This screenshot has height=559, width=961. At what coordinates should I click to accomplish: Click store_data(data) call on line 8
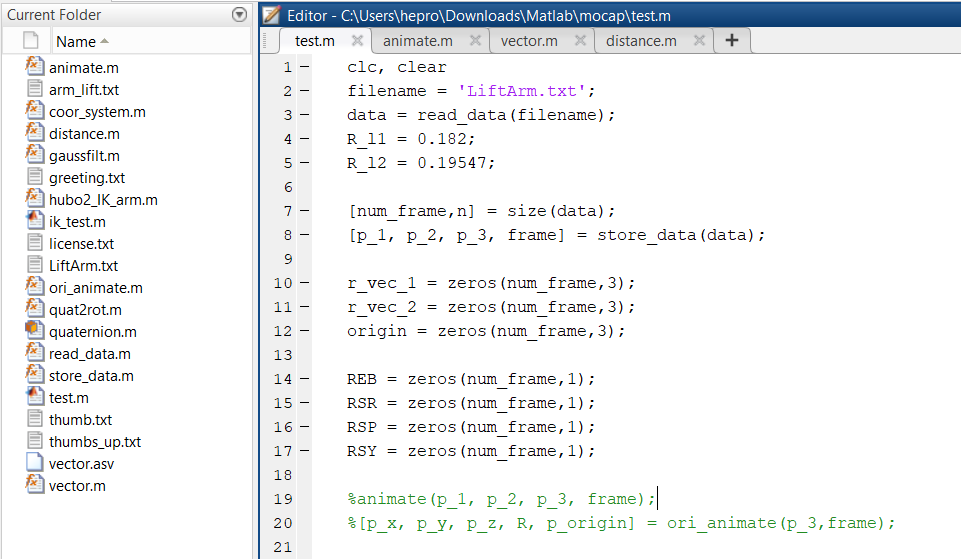click(676, 235)
